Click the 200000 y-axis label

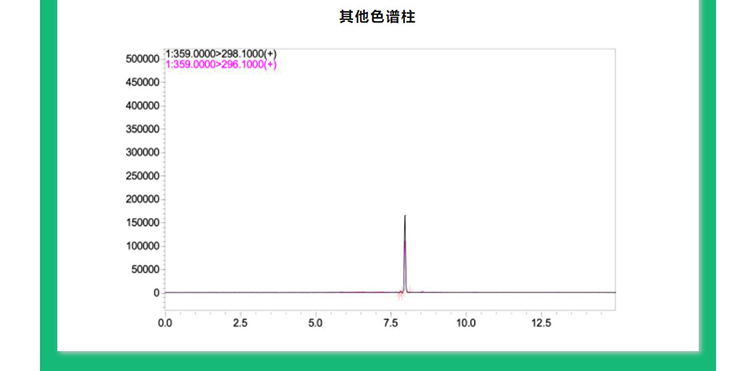[x=142, y=199]
